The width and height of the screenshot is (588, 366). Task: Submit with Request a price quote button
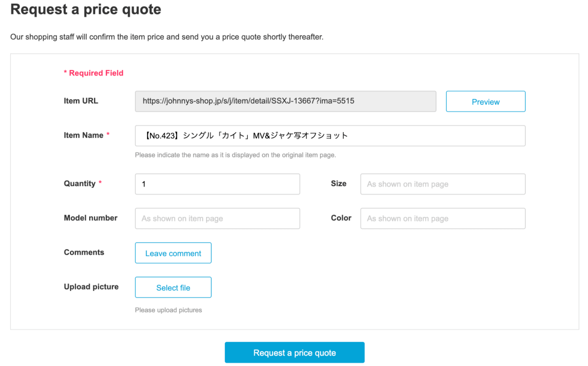(295, 353)
